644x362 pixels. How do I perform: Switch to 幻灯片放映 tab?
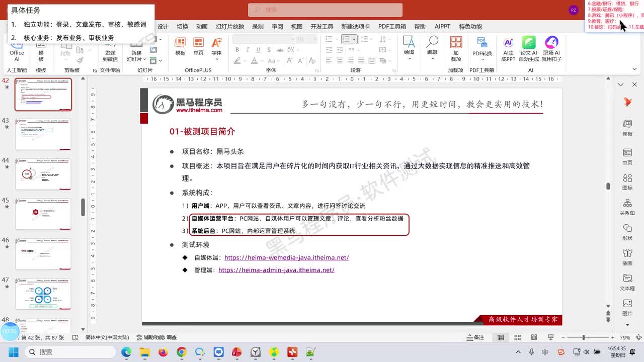[x=230, y=27]
